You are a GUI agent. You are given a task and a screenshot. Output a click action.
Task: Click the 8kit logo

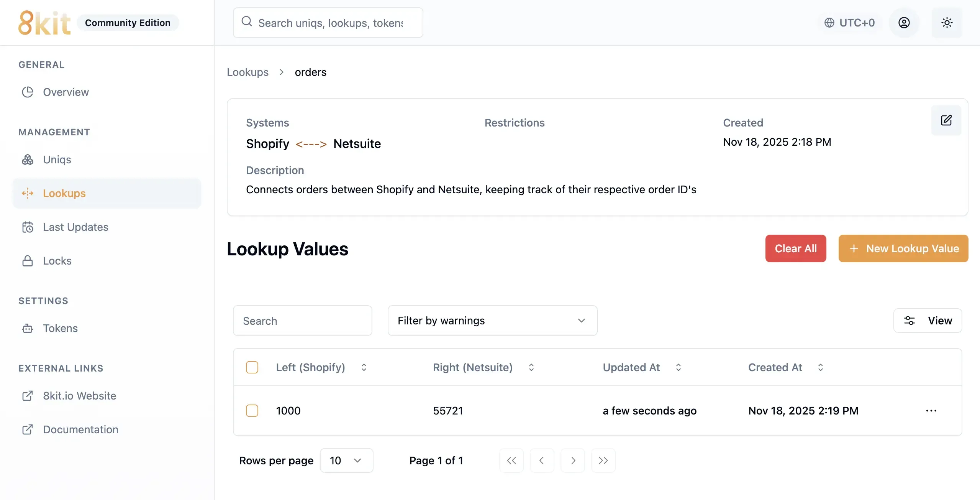pyautogui.click(x=44, y=23)
